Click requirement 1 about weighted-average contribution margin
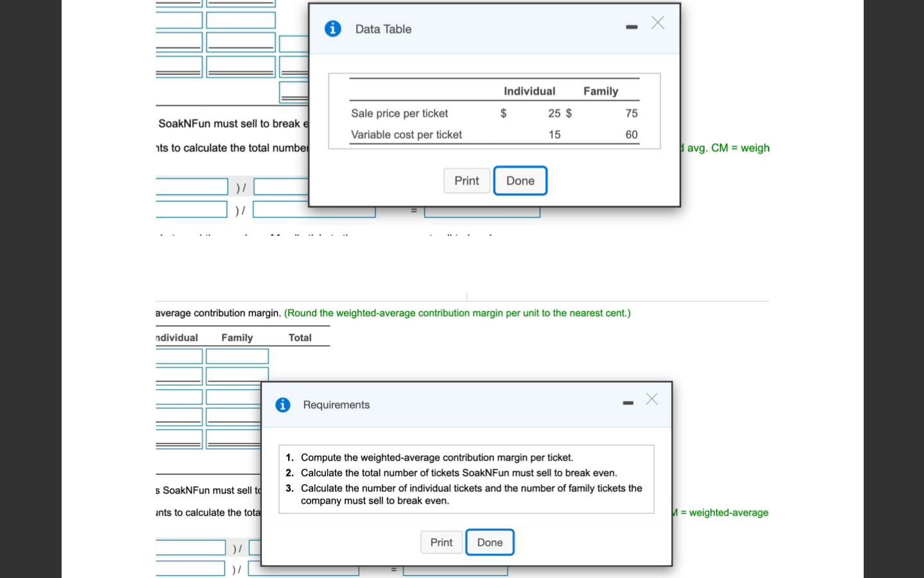Image resolution: width=924 pixels, height=578 pixels. (437, 457)
